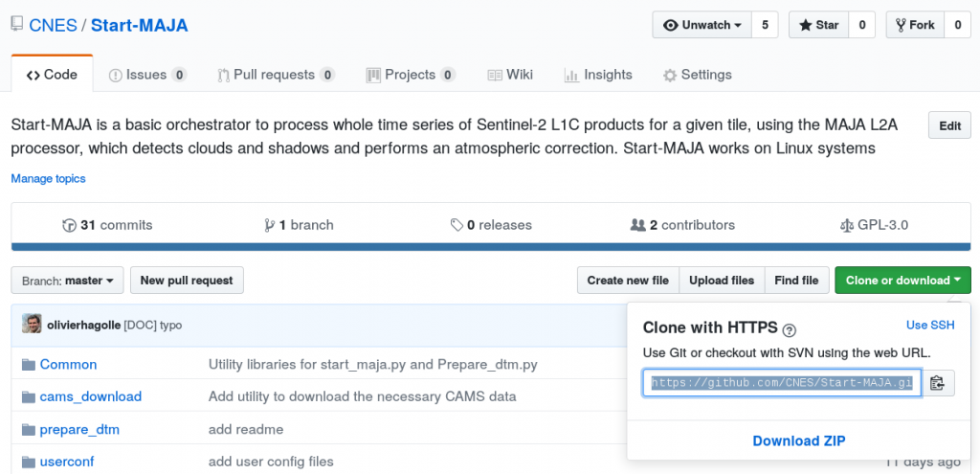Click the folder icon next to cams_download

(28, 397)
